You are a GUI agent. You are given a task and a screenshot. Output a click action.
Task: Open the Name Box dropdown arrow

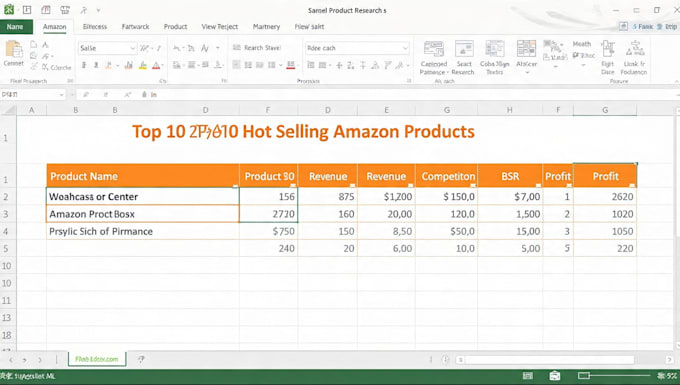[62, 95]
